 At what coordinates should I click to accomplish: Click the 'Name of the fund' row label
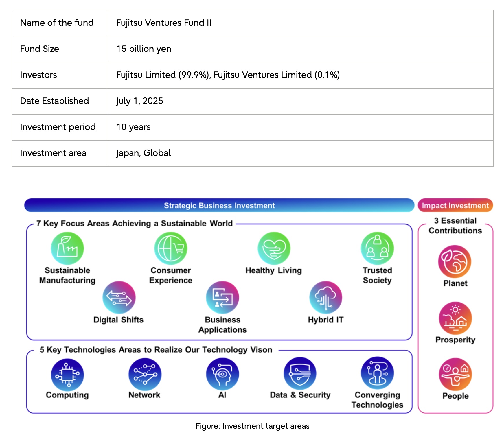(57, 23)
